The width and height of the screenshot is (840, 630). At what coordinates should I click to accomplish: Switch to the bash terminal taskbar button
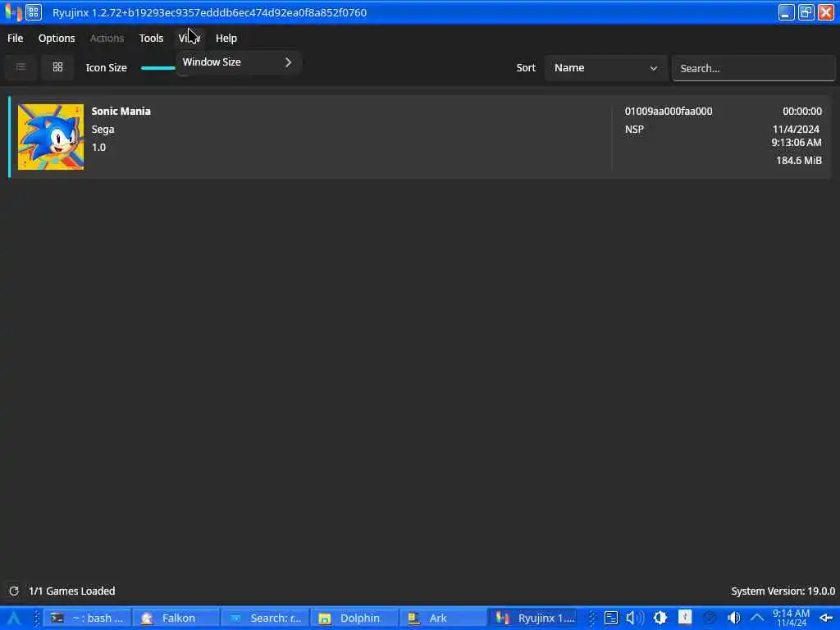(87, 619)
